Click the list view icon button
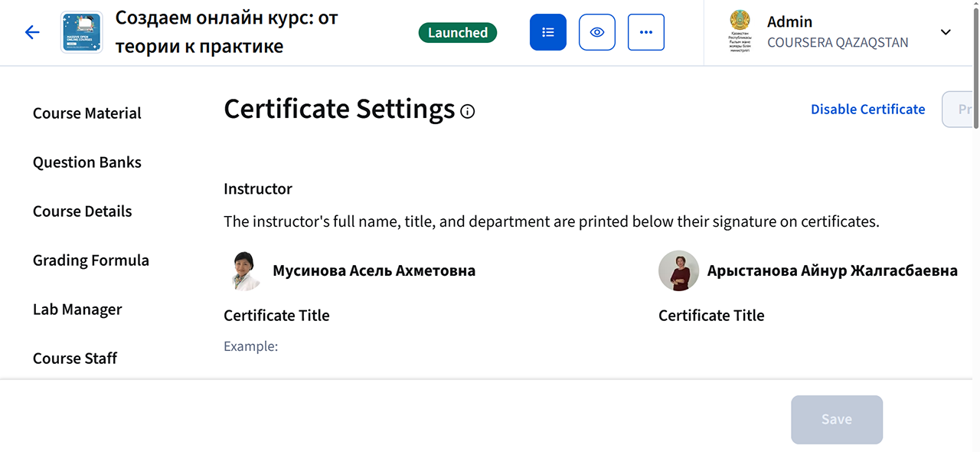Screen dimensions: 980x452 point(547,32)
